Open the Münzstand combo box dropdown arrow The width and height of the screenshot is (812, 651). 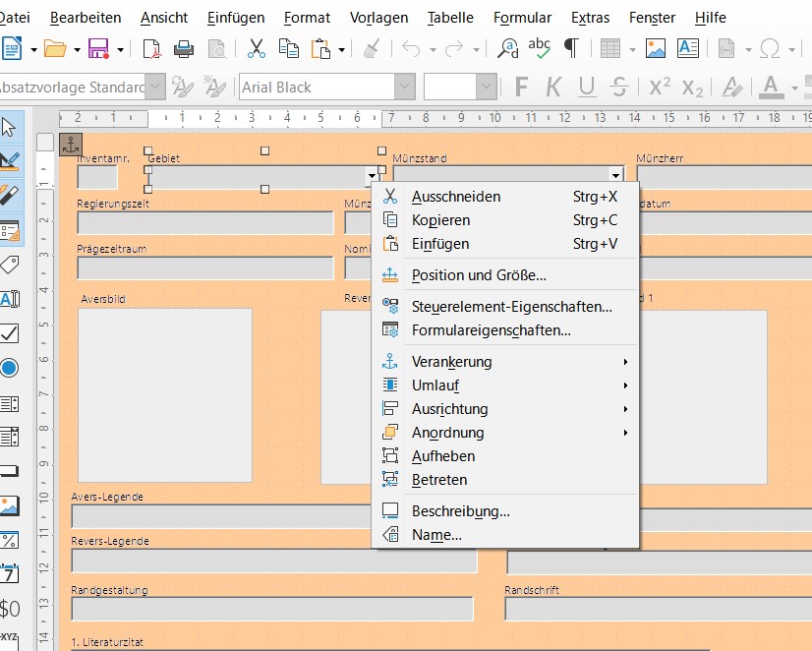click(615, 176)
